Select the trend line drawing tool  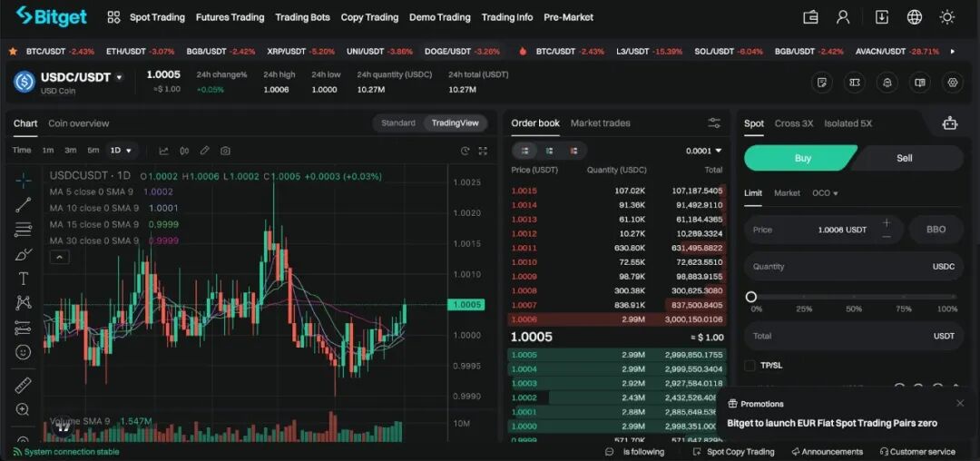(23, 205)
